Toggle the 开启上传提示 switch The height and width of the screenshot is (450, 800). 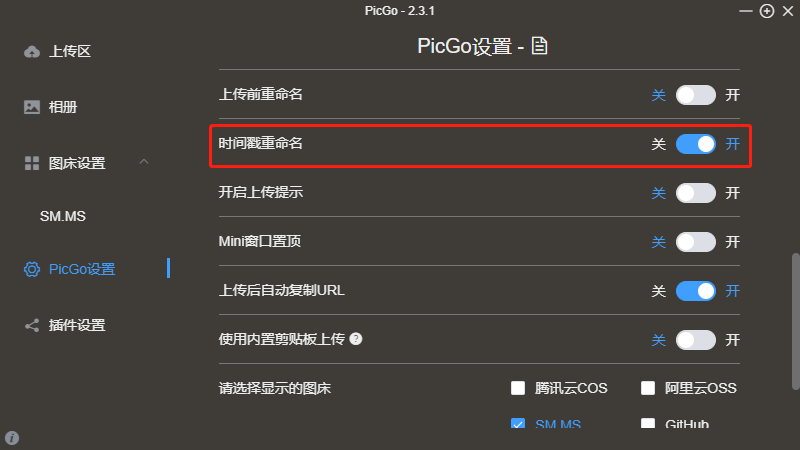[696, 193]
